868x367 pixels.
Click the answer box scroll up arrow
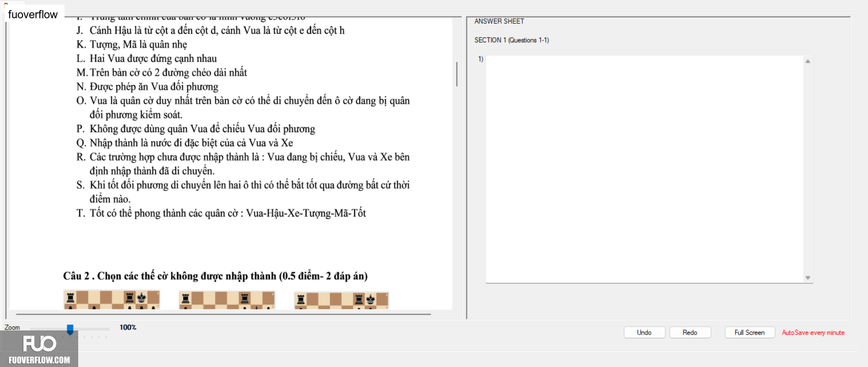(808, 61)
